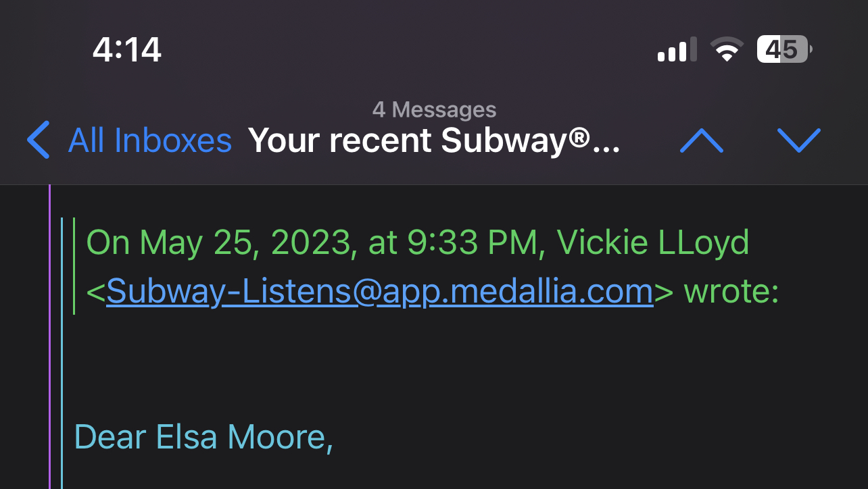Viewport: 868px width, 489px height.
Task: Open the previous message with the up arrow
Action: pyautogui.click(x=701, y=140)
